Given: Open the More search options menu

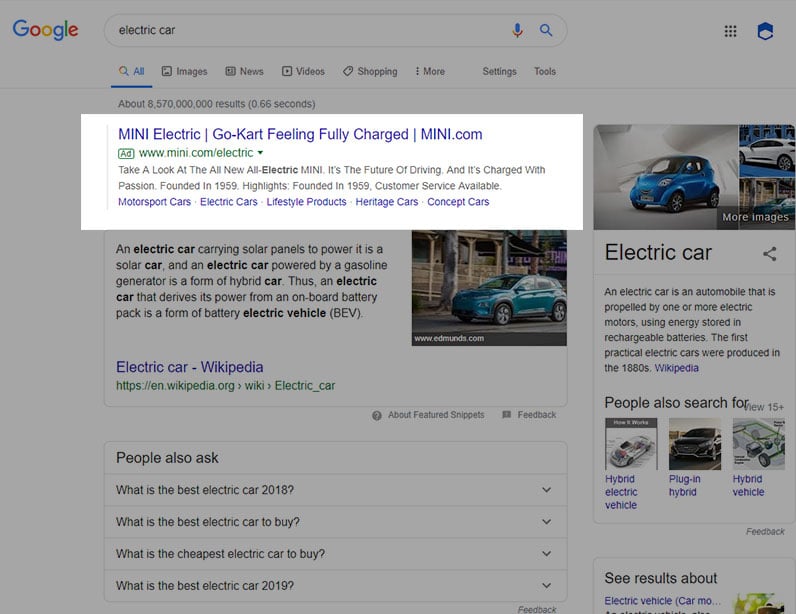Looking at the screenshot, I should pos(428,72).
